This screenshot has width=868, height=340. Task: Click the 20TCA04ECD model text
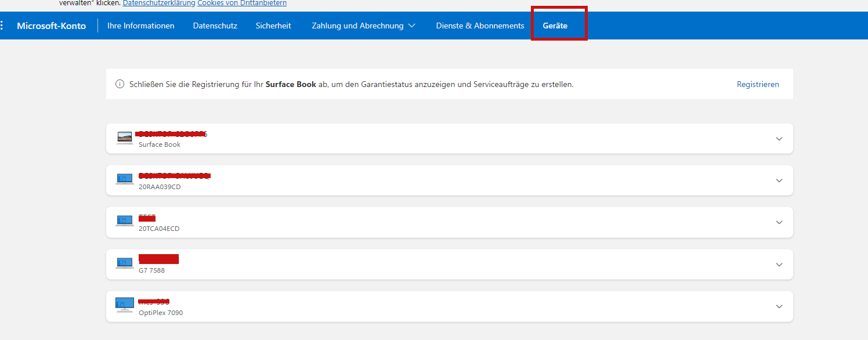pos(159,229)
